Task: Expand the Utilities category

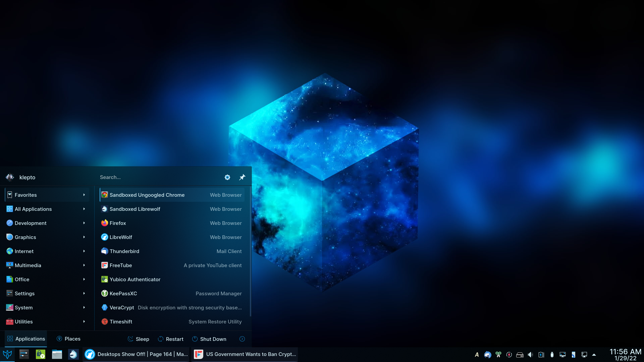Action: 23,321
